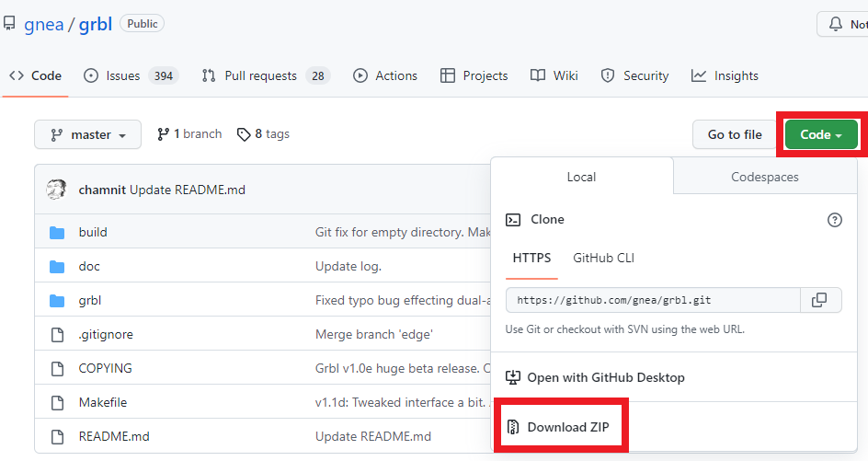Open the grbl folder in file list
This screenshot has height=461, width=868.
(x=90, y=300)
